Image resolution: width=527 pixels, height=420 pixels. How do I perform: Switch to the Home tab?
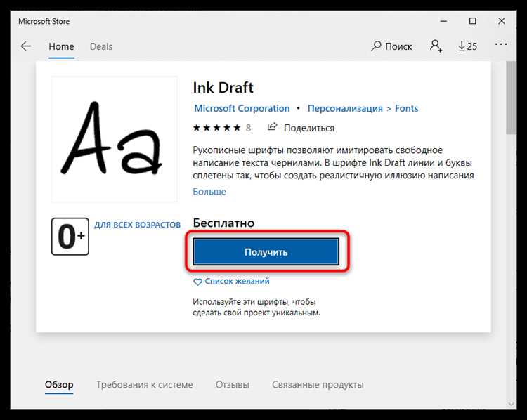tap(61, 46)
